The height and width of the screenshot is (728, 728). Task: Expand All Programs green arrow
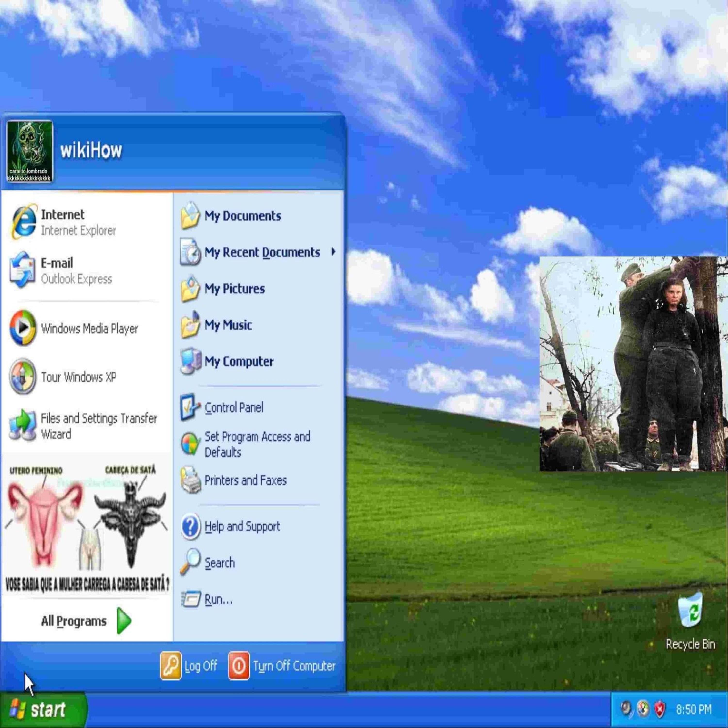click(124, 620)
